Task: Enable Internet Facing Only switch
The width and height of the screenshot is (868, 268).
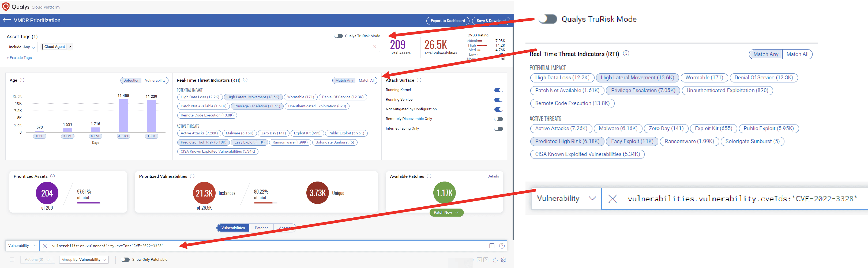Action: (x=498, y=129)
